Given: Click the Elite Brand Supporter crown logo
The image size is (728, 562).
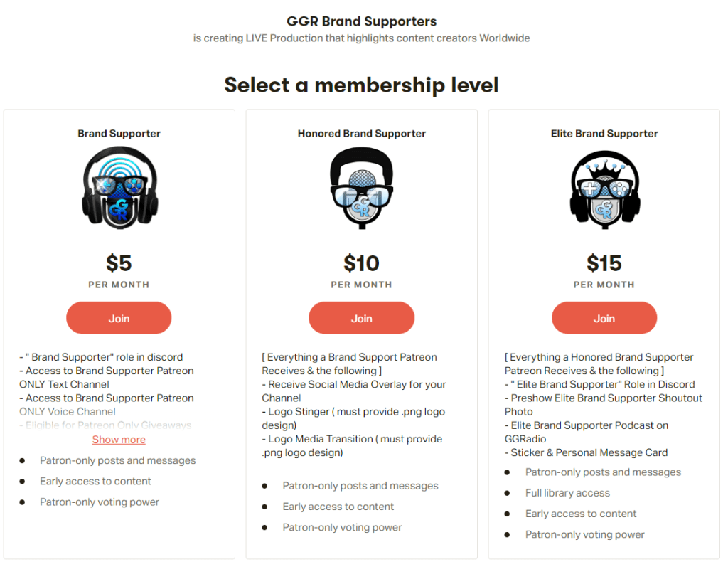Looking at the screenshot, I should 604,189.
